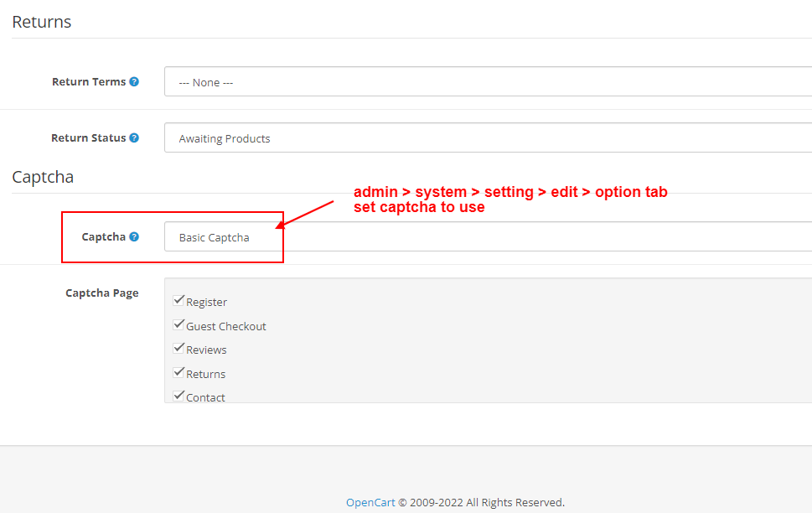Uncheck the Register captcha page checkbox

pyautogui.click(x=178, y=301)
